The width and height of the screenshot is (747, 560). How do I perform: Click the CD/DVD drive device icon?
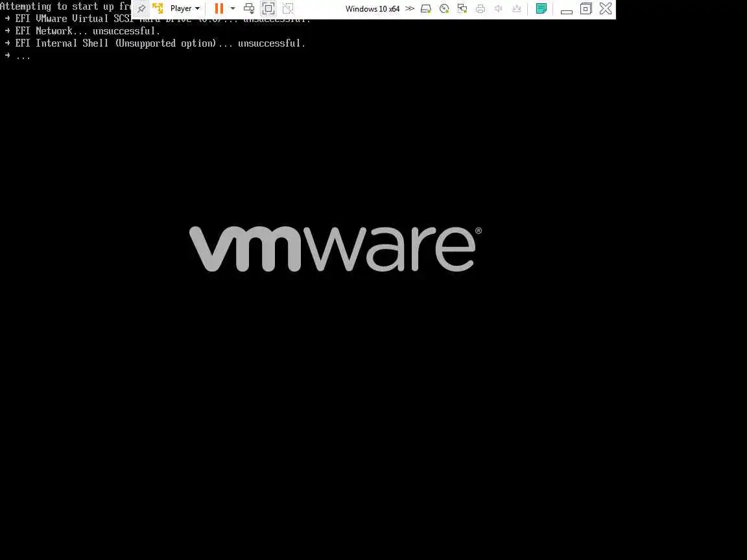[x=444, y=8]
